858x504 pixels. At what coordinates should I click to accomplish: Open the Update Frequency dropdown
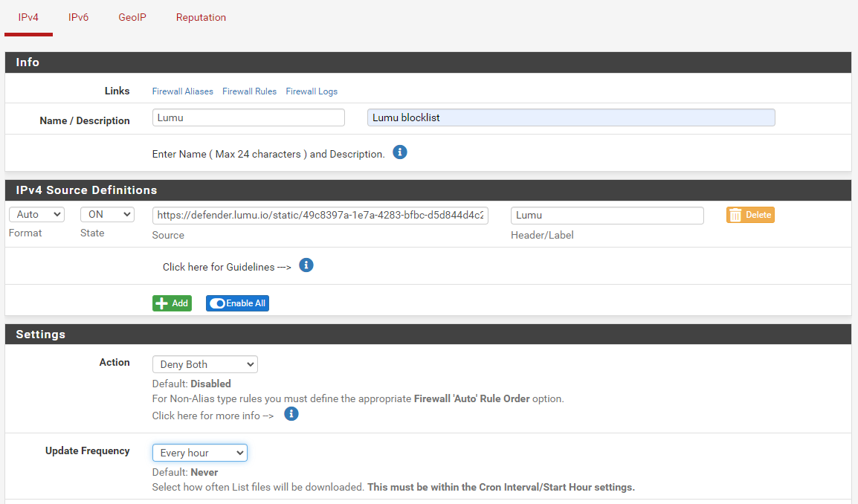199,453
